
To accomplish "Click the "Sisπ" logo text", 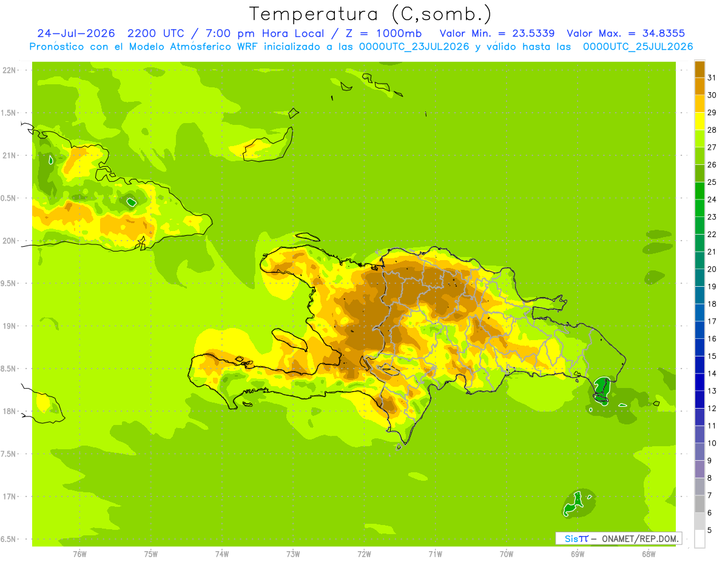I will click(x=576, y=538).
